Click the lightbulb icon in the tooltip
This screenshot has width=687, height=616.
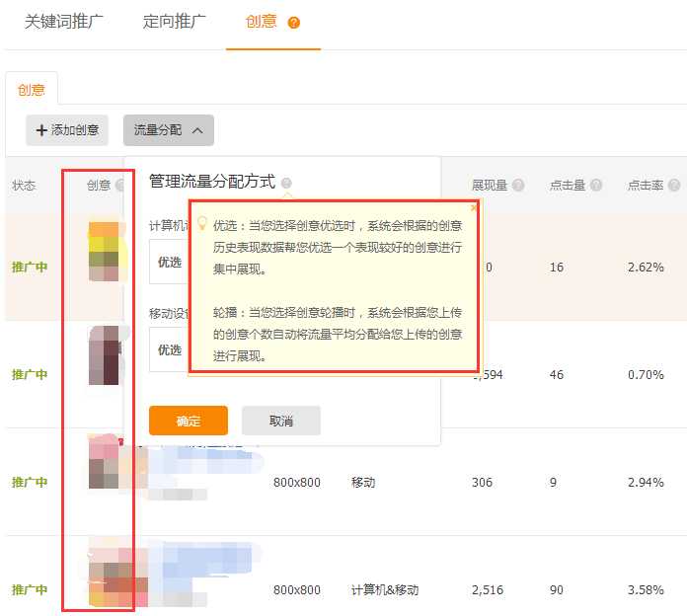pyautogui.click(x=202, y=224)
